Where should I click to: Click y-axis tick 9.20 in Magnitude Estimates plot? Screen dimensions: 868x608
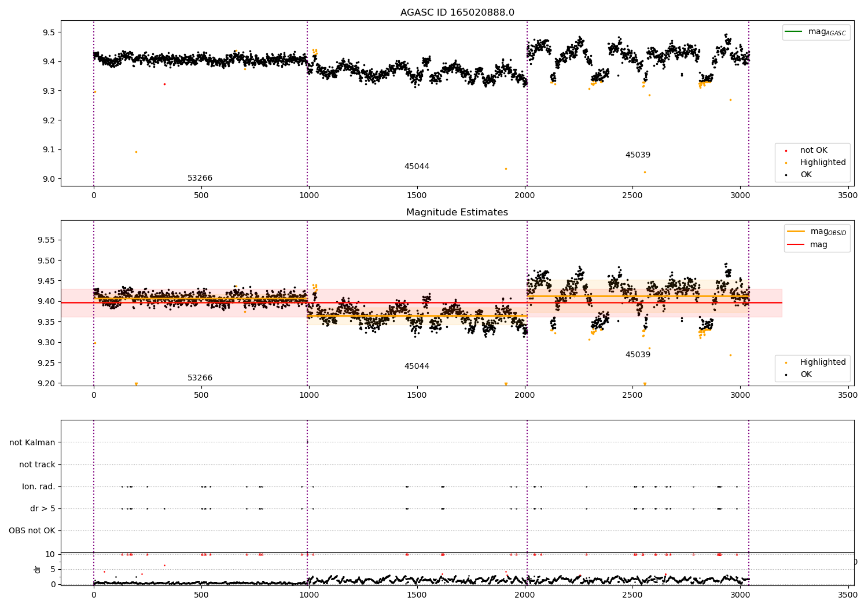(46, 383)
